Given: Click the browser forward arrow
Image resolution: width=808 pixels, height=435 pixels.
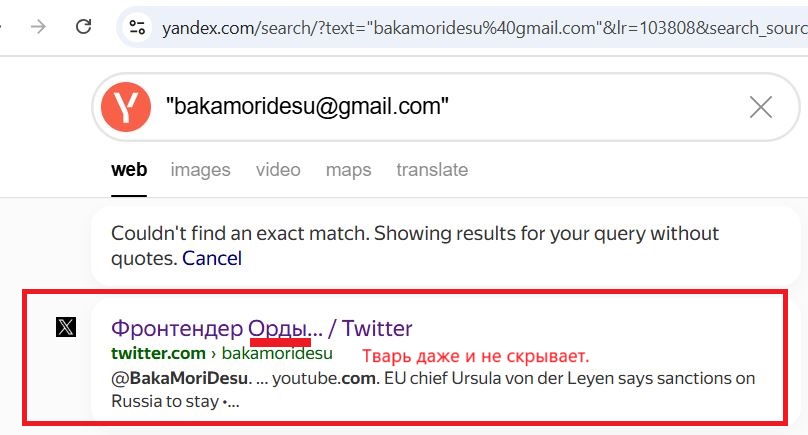Looking at the screenshot, I should pos(38,27).
